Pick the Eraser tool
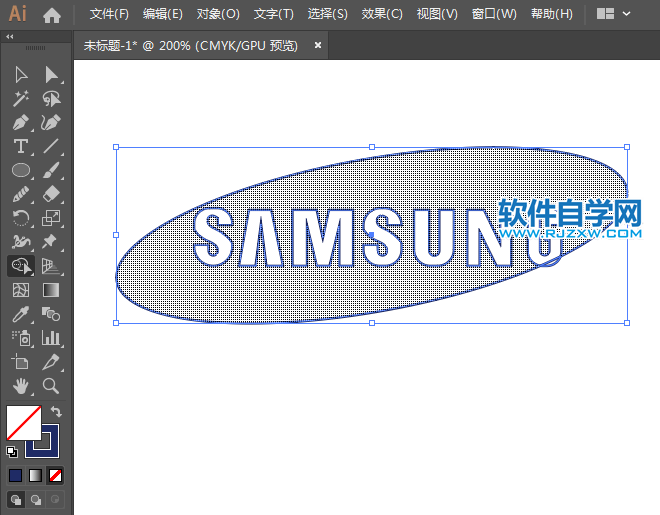Viewport: 660px width, 515px height. [x=51, y=194]
